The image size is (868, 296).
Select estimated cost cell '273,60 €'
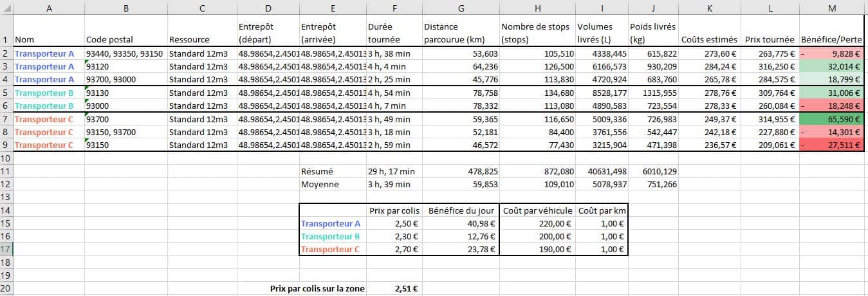pos(710,54)
